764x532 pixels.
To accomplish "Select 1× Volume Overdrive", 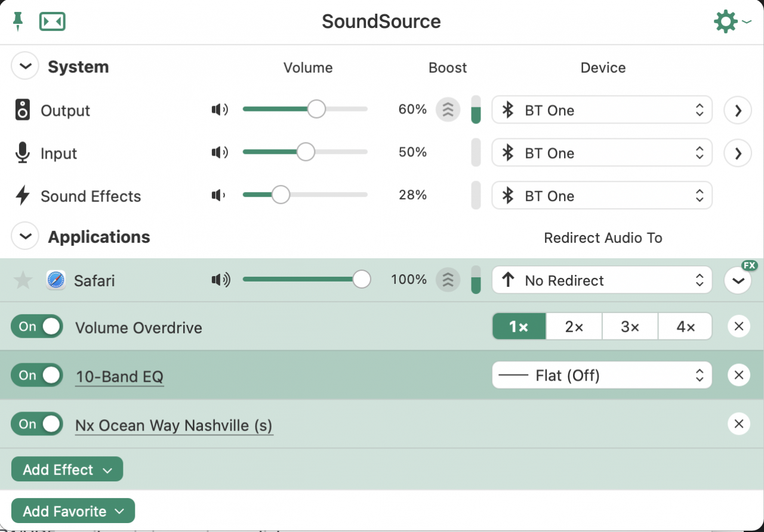I will (x=519, y=327).
